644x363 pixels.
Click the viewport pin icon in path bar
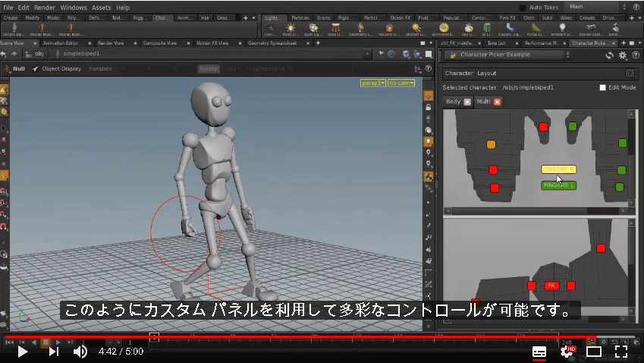pos(381,54)
